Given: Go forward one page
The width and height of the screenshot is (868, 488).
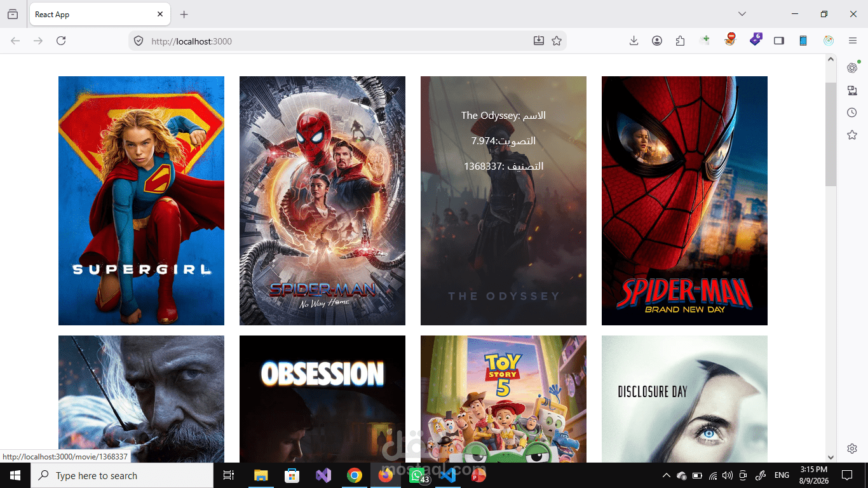Looking at the screenshot, I should coord(38,41).
